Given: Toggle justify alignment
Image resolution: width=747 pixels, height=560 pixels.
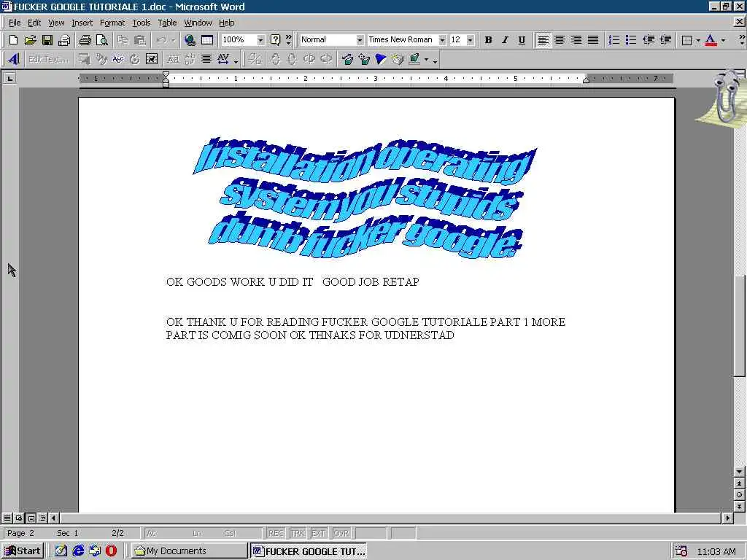Looking at the screenshot, I should 593,40.
